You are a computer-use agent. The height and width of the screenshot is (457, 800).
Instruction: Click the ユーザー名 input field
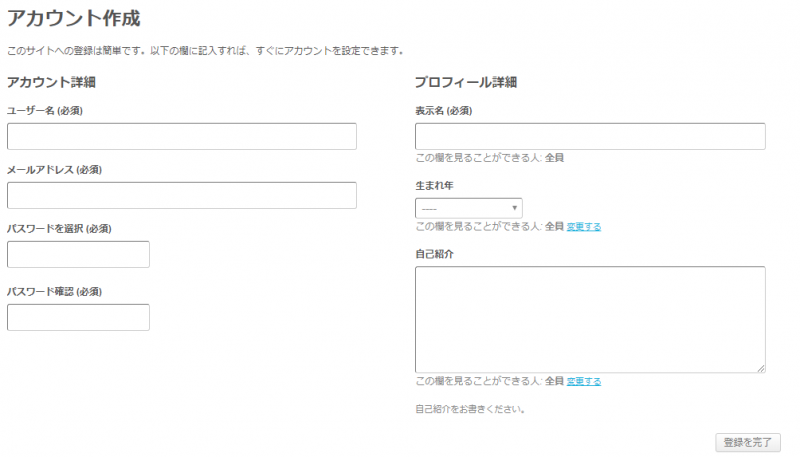click(x=181, y=137)
